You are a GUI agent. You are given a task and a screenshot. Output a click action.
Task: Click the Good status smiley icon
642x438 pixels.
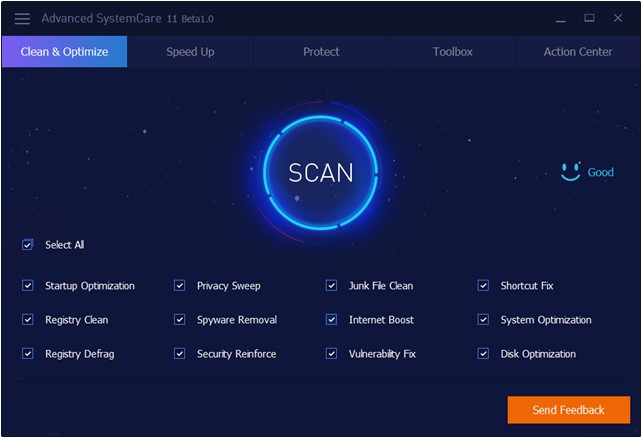pyautogui.click(x=571, y=172)
